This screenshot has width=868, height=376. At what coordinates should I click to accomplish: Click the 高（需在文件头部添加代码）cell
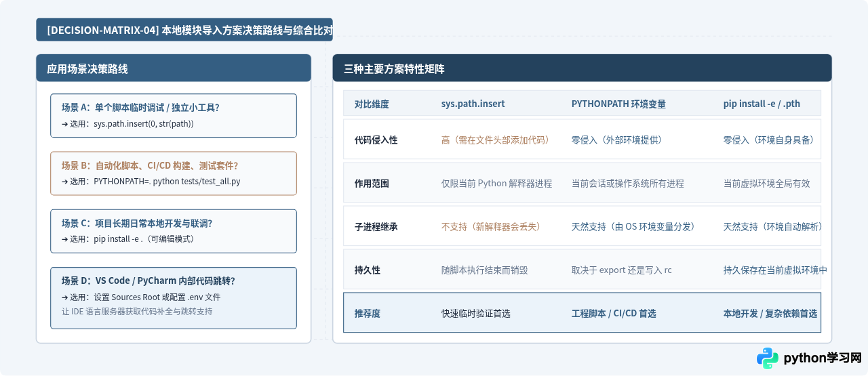coord(496,140)
